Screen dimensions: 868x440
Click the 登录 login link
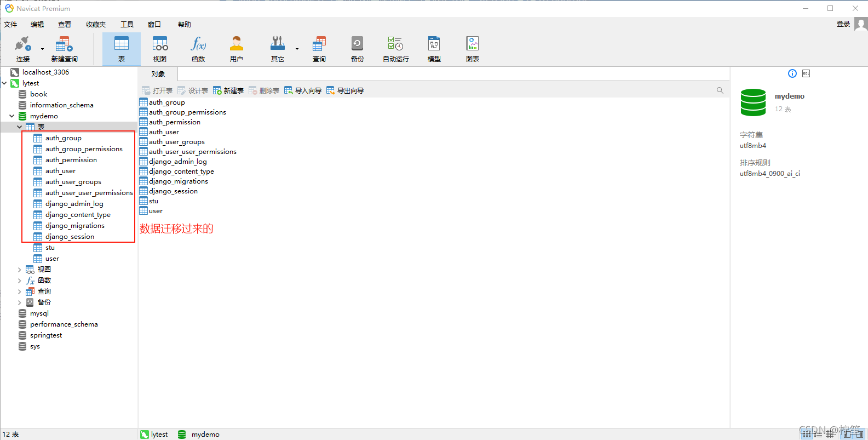[843, 24]
